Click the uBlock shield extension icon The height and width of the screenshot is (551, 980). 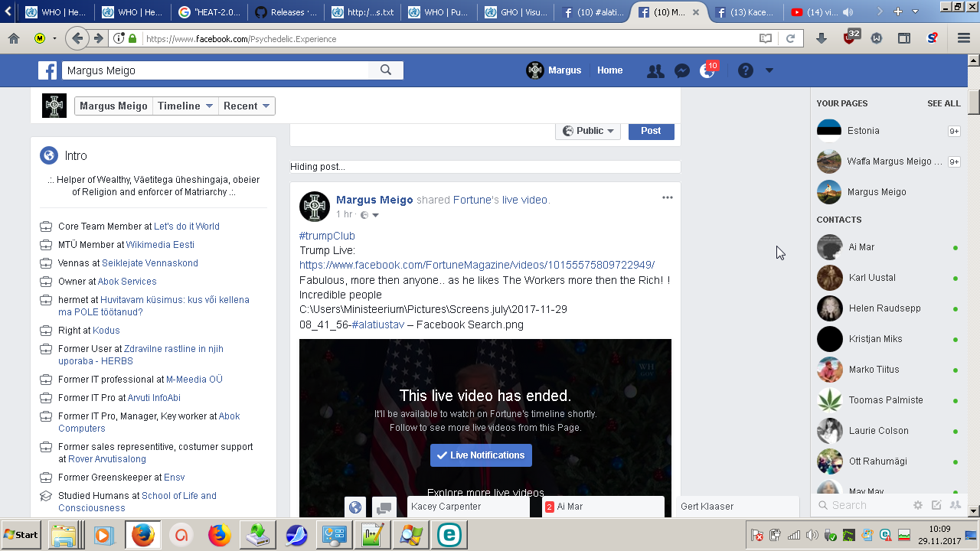[850, 37]
